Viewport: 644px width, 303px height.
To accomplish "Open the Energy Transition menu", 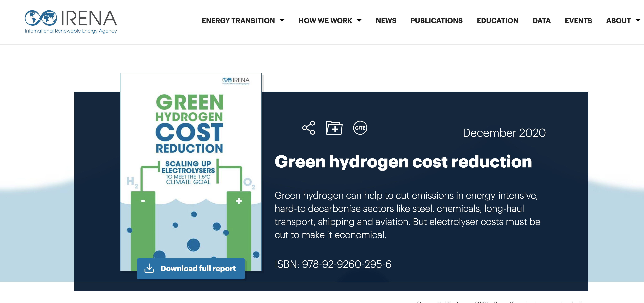I will coord(238,20).
